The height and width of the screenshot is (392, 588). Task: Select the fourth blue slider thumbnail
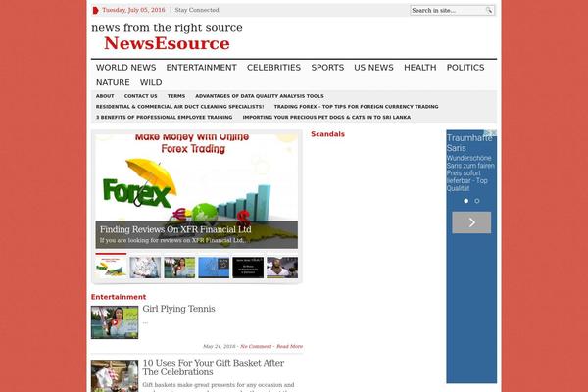click(214, 268)
